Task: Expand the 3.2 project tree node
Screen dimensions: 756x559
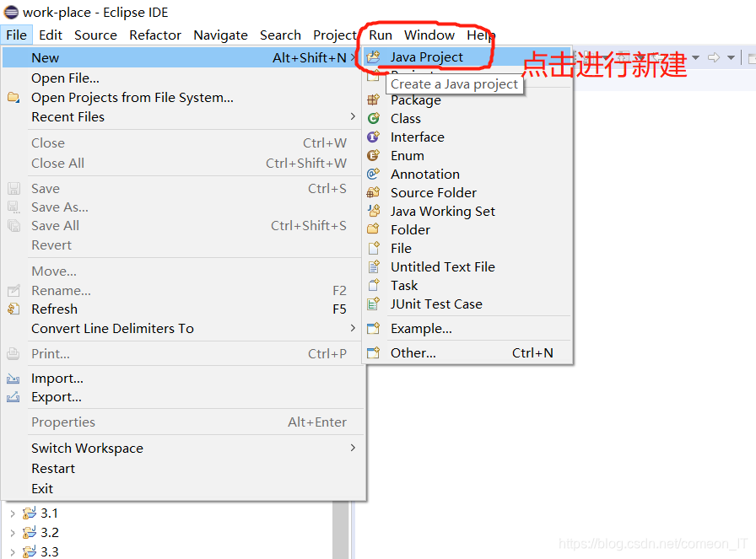Action: pos(13,533)
